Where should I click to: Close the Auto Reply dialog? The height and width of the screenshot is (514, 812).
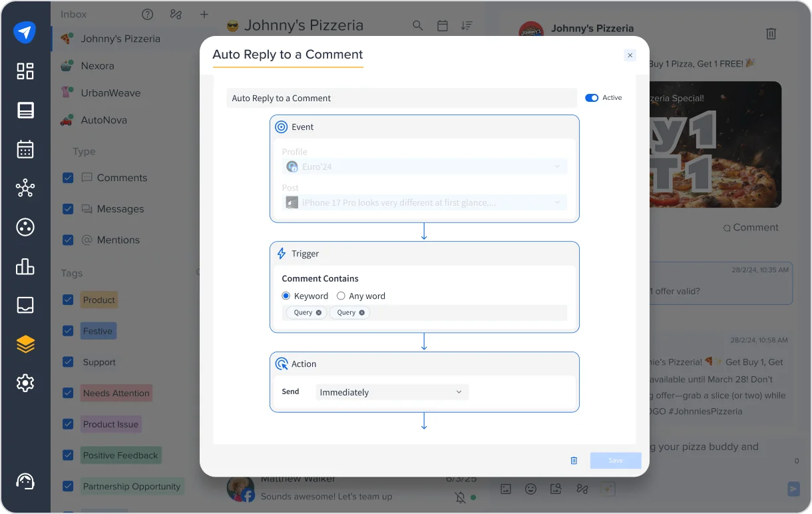(x=630, y=55)
